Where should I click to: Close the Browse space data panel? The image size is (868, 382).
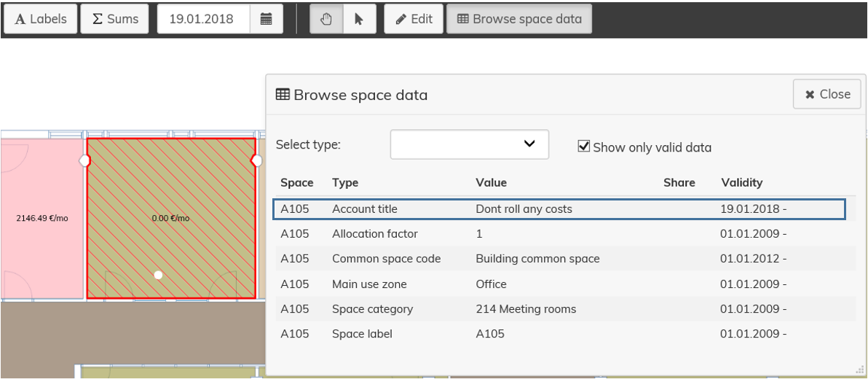[x=827, y=94]
